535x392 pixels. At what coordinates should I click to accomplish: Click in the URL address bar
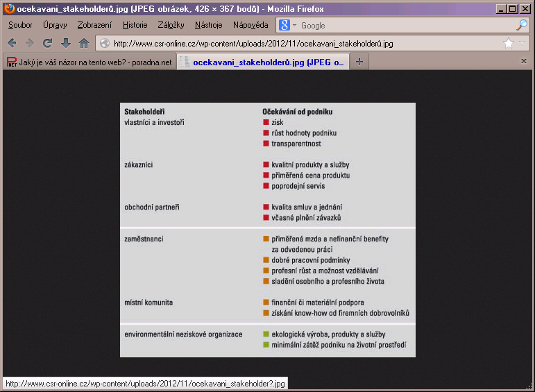[305, 43]
